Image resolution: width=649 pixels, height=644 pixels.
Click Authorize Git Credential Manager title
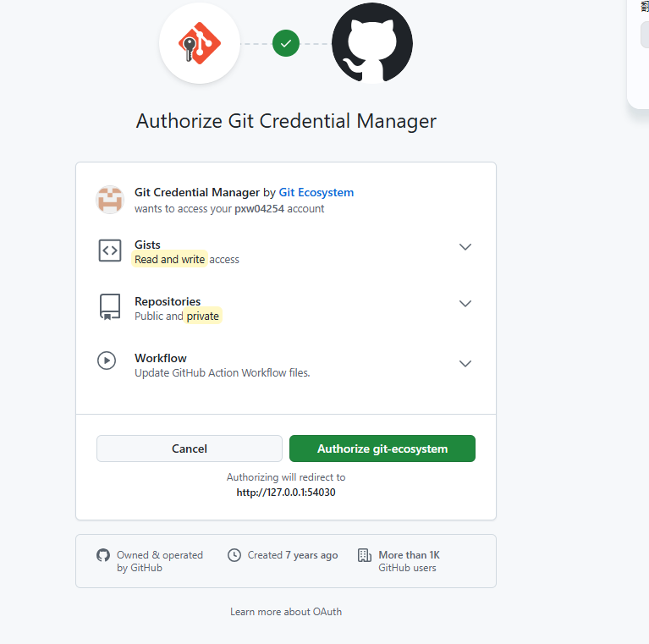click(x=286, y=121)
